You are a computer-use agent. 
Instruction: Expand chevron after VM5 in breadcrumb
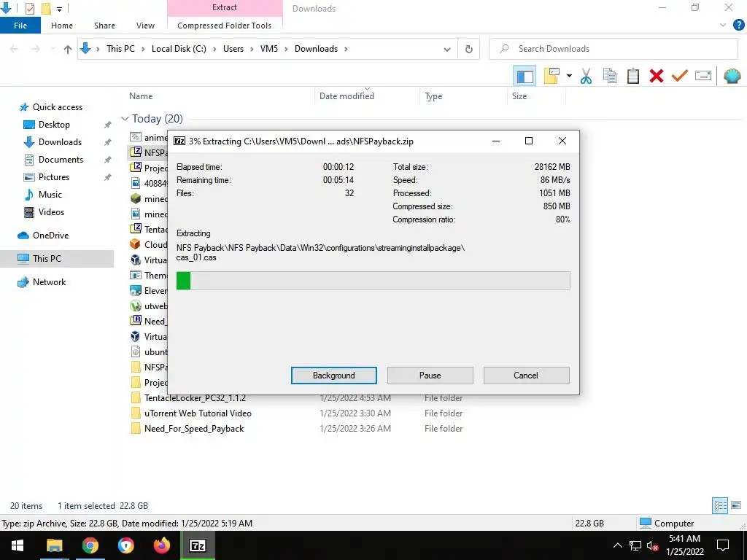286,49
